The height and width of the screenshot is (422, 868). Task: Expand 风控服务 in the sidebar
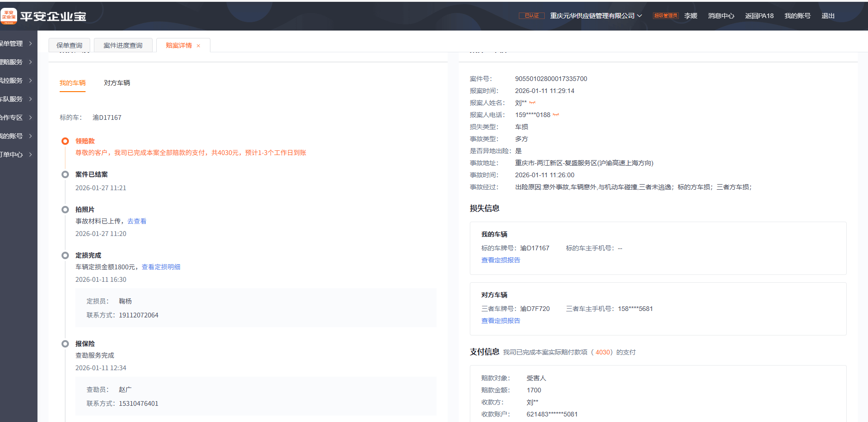tap(31, 81)
